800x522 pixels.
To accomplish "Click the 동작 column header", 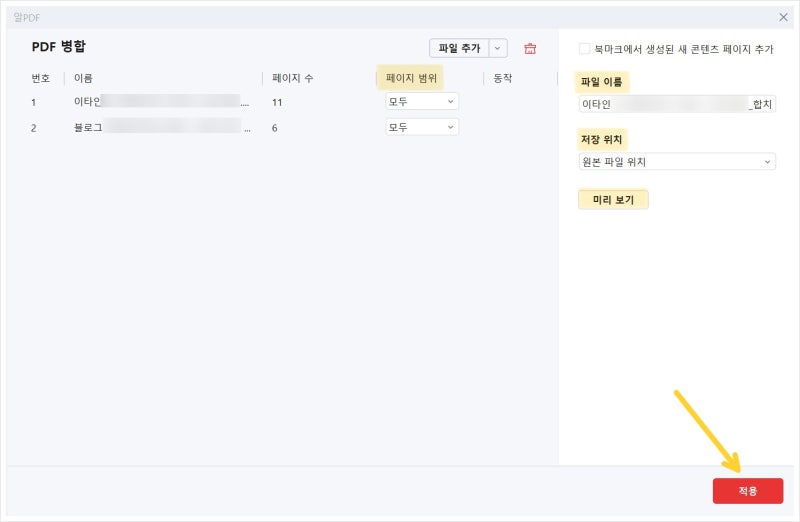I will (502, 77).
